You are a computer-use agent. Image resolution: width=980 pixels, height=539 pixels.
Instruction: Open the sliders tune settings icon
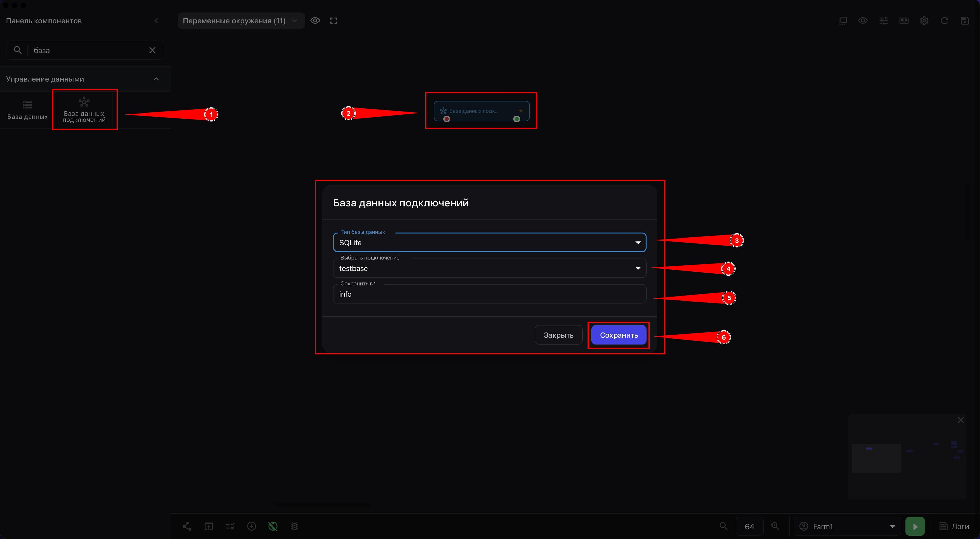pyautogui.click(x=883, y=21)
